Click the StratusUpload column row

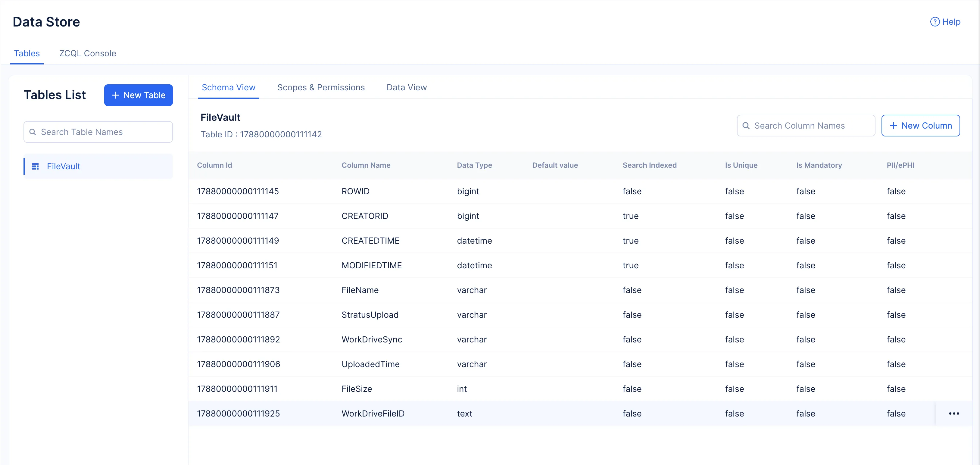370,315
